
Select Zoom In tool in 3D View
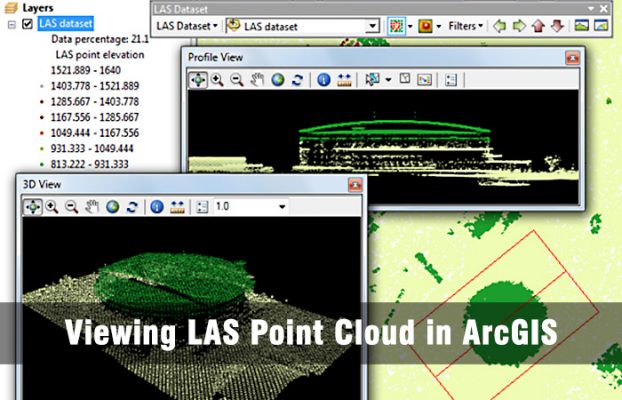[52, 207]
